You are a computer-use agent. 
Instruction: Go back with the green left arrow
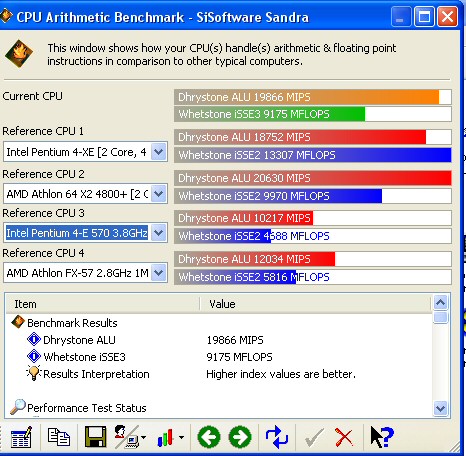209,437
